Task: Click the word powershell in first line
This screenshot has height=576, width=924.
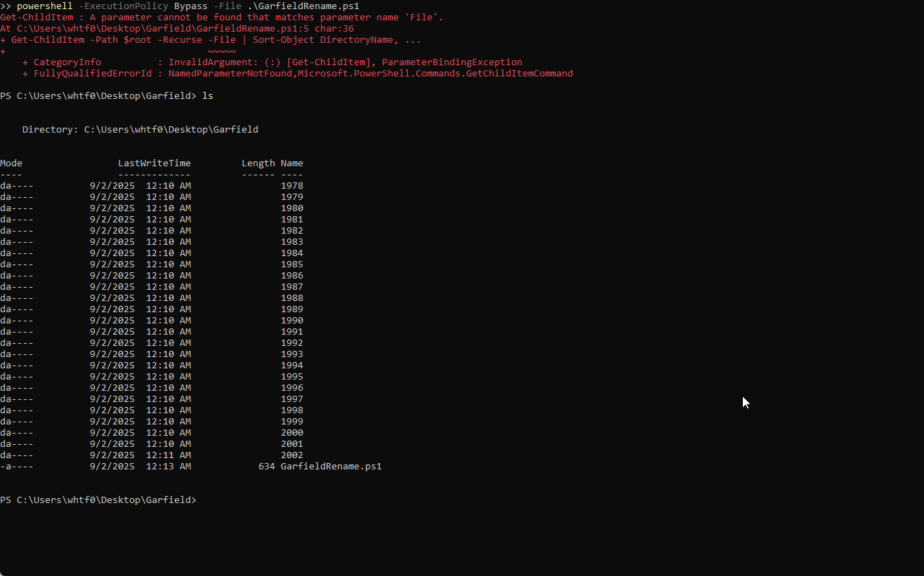Action: coord(44,6)
